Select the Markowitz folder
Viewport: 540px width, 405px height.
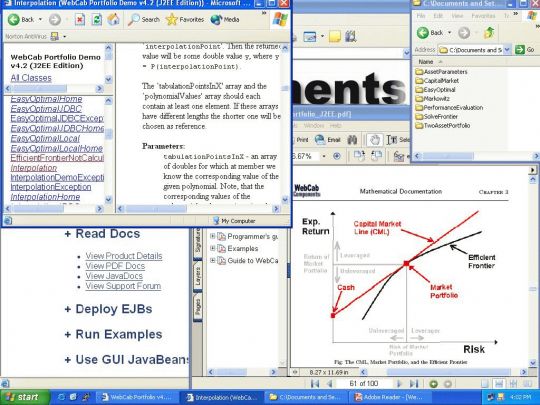[x=433, y=98]
